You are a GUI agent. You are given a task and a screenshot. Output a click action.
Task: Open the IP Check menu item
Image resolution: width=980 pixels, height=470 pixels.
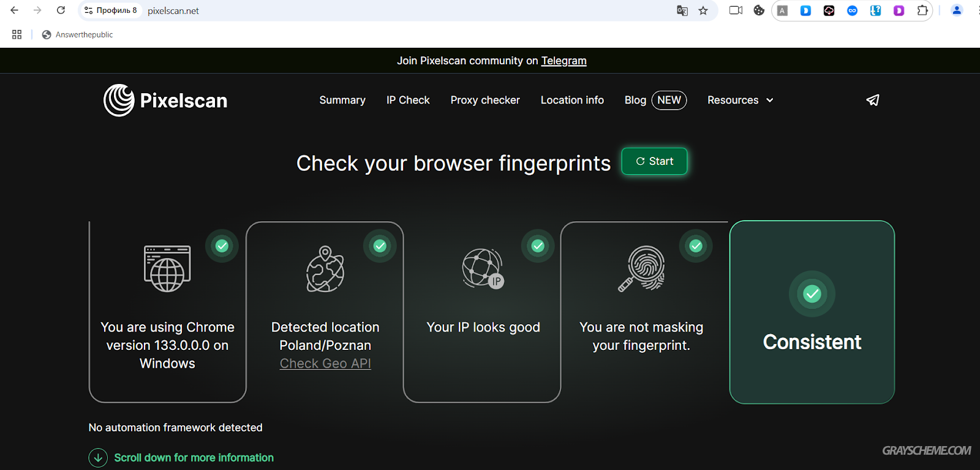pyautogui.click(x=408, y=100)
